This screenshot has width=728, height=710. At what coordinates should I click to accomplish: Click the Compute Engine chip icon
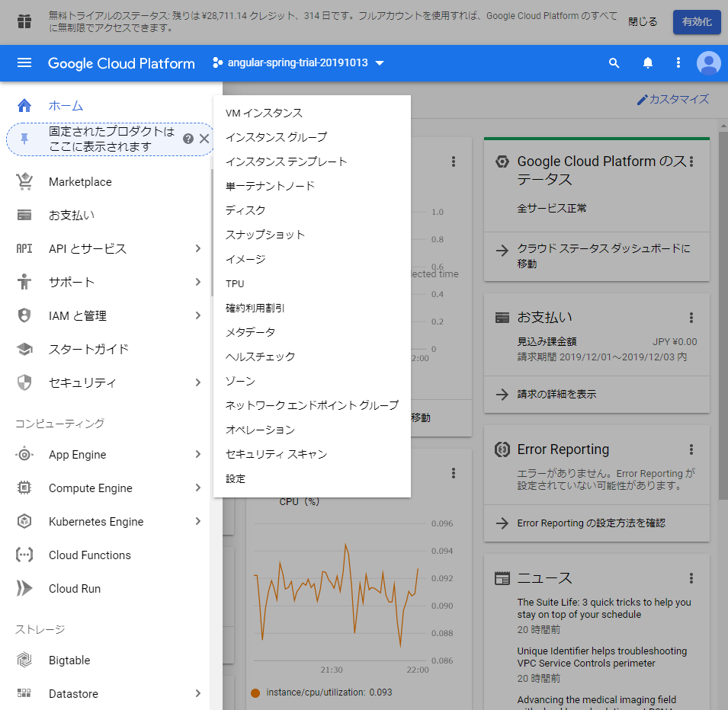click(24, 488)
